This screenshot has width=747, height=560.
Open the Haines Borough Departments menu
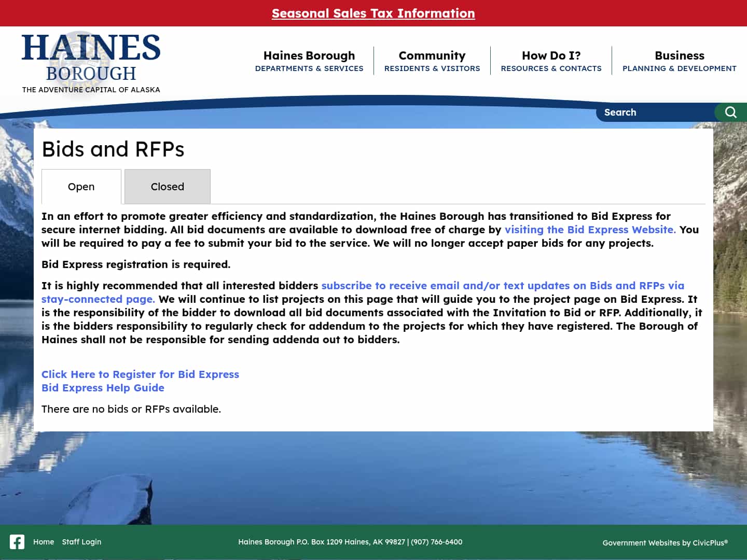tap(309, 61)
